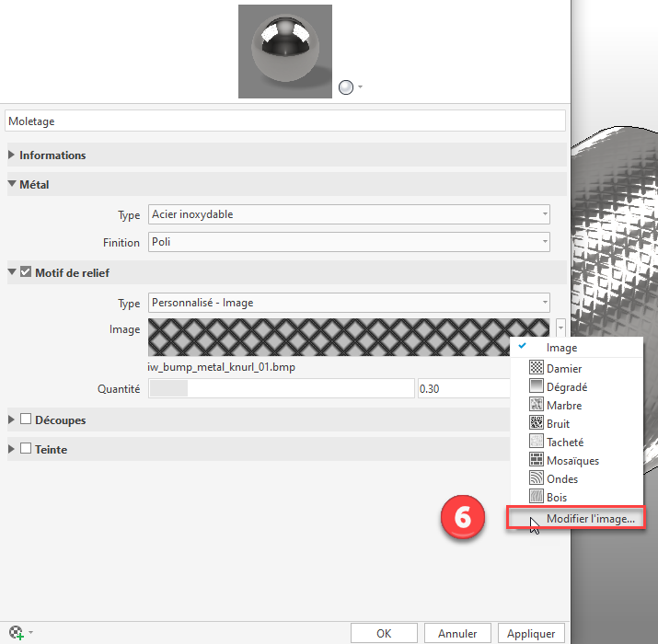Viewport: 658px width, 644px height.
Task: Select the Dégradé gradient icon
Action: point(536,386)
